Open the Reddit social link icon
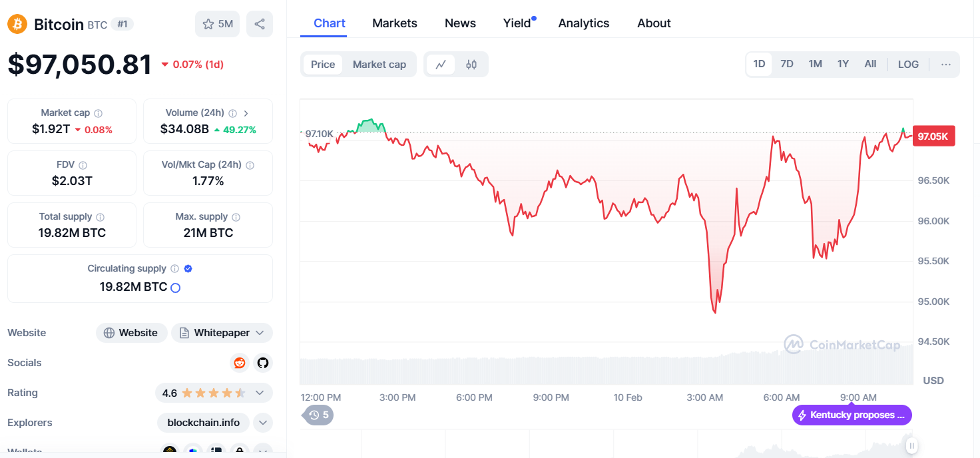The height and width of the screenshot is (458, 980). (239, 363)
